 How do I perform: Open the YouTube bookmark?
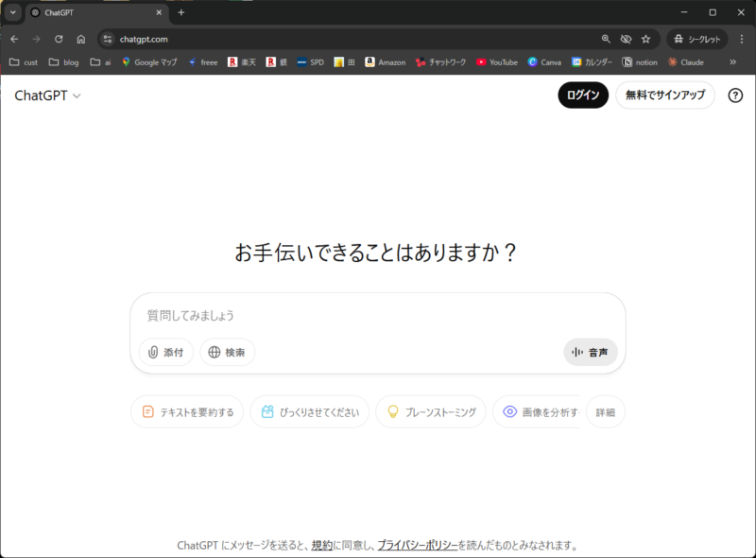click(x=497, y=62)
